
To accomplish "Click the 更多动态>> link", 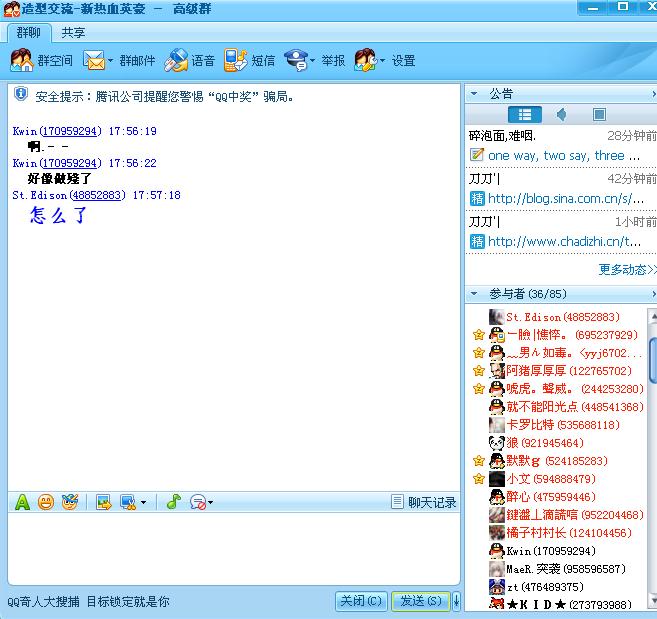I will click(x=627, y=269).
